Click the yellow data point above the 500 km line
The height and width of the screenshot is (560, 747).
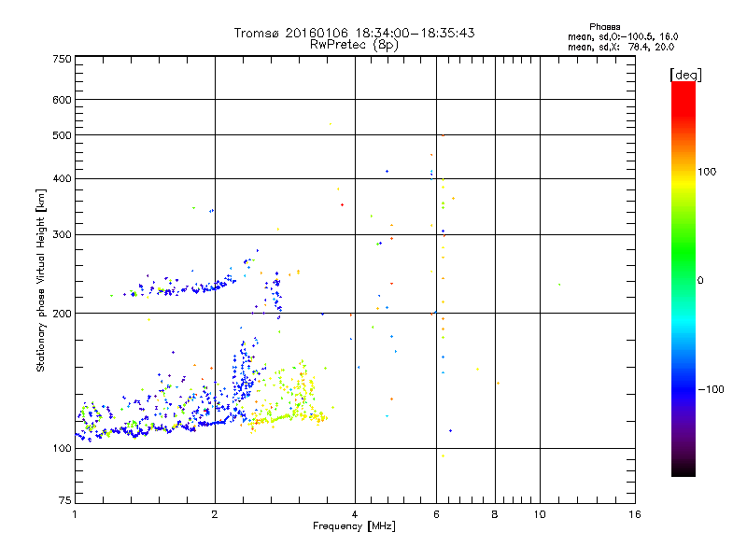(x=331, y=124)
